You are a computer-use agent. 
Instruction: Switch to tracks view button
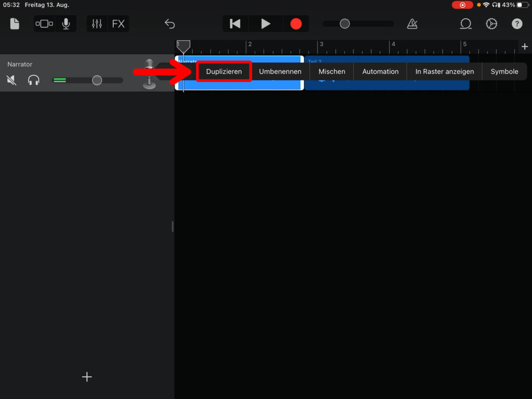[44, 24]
